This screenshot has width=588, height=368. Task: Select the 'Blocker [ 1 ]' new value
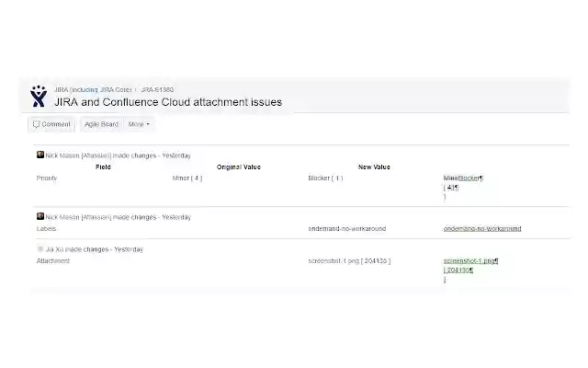(x=325, y=178)
